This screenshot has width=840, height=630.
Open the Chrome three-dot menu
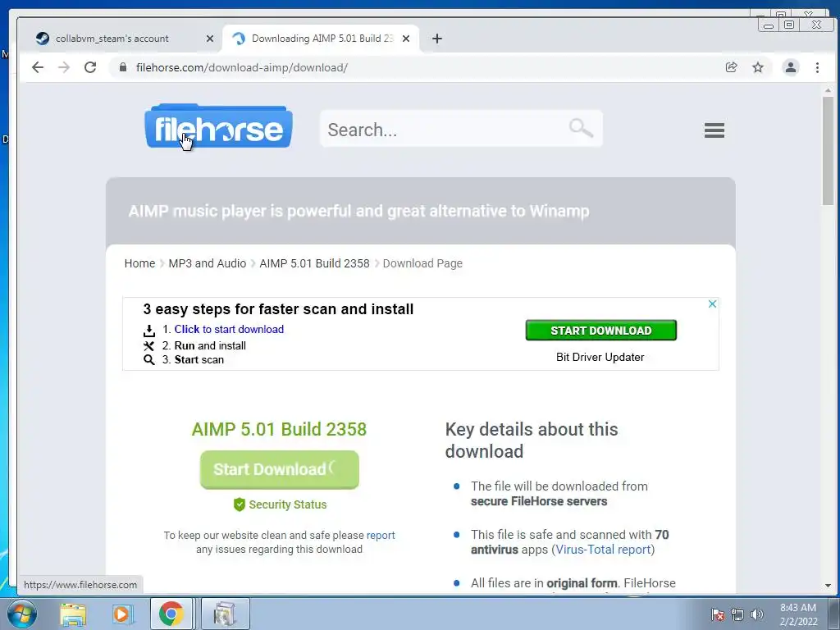click(817, 67)
